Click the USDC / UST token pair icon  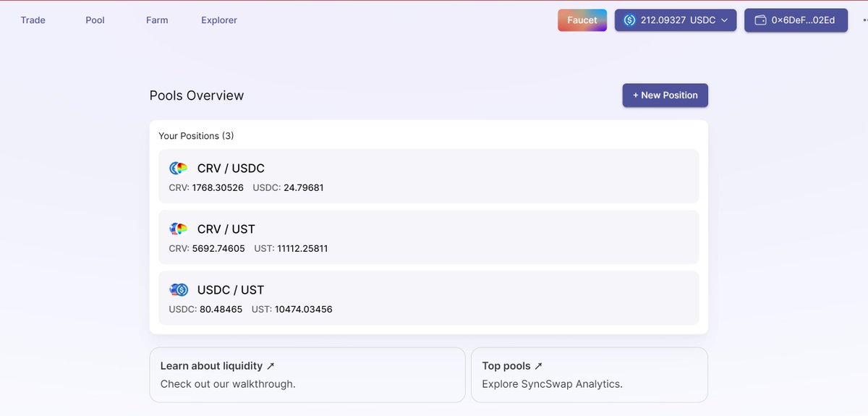(179, 289)
